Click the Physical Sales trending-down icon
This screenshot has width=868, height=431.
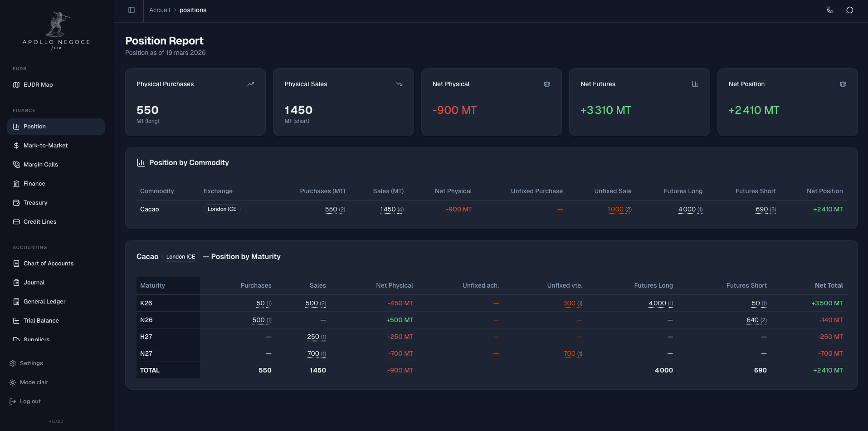[399, 84]
